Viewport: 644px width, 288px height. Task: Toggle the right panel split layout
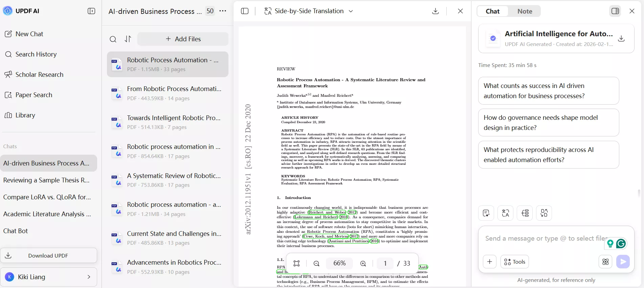(615, 11)
